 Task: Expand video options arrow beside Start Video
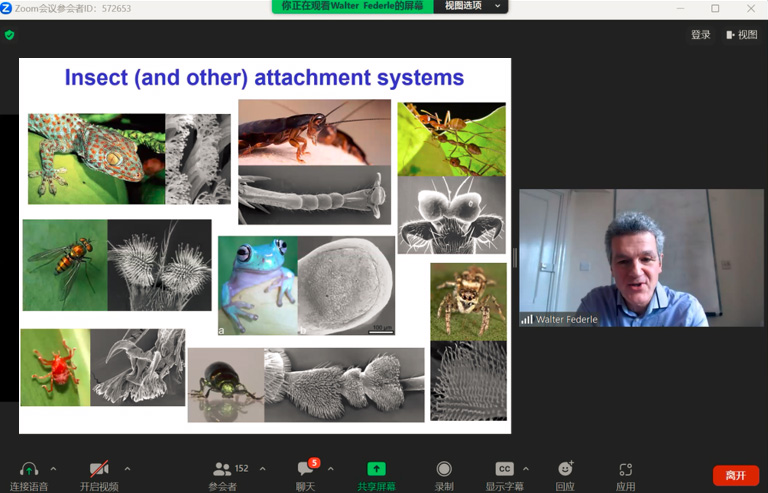(127, 469)
